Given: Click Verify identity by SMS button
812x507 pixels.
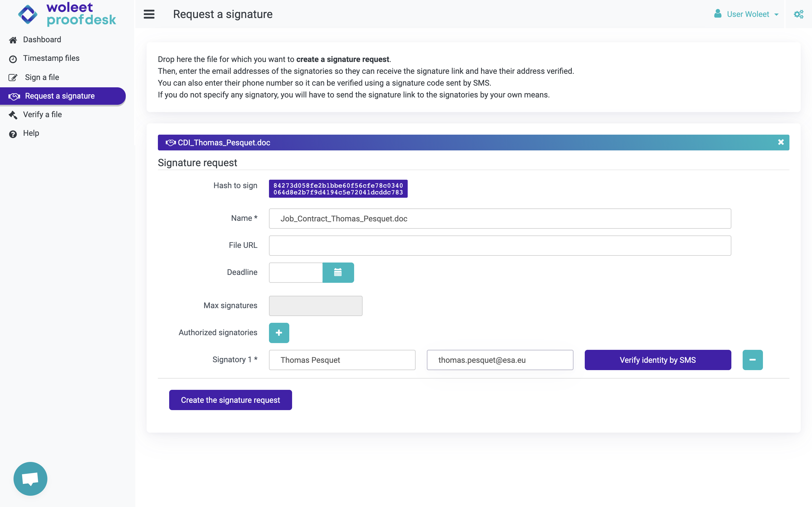Looking at the screenshot, I should (657, 360).
